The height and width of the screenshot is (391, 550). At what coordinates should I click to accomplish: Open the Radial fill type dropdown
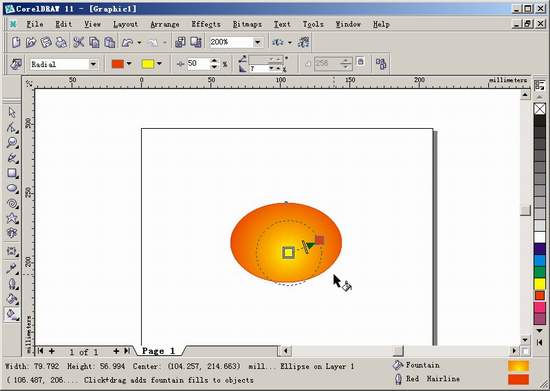pyautogui.click(x=93, y=64)
